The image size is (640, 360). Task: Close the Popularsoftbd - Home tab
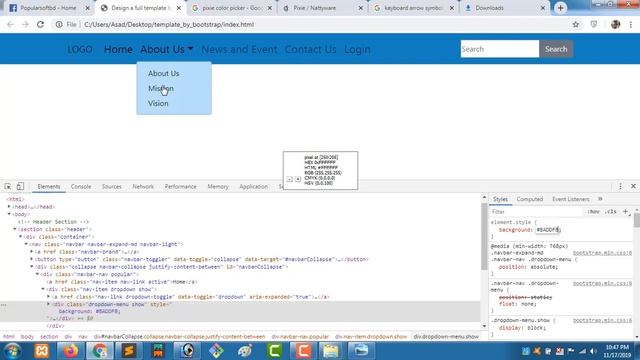(87, 8)
